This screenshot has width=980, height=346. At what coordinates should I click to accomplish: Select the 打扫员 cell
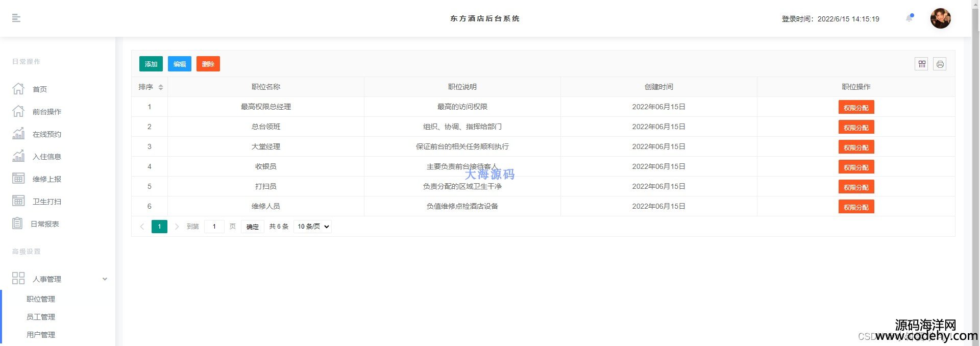point(266,186)
